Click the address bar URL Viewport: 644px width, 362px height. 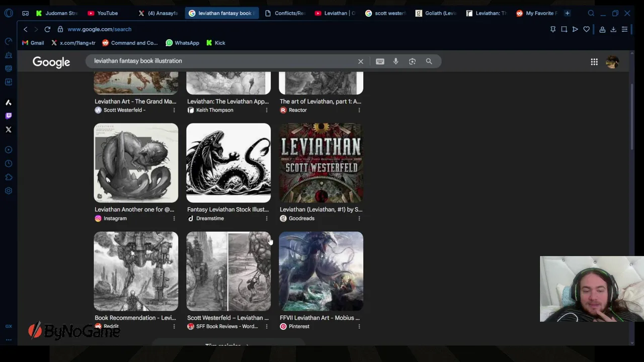coord(99,29)
